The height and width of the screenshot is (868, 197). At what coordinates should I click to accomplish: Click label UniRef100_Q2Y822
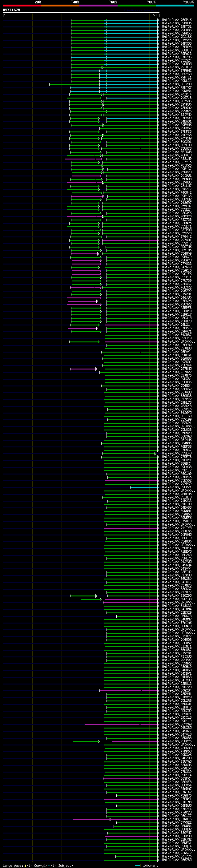click(177, 372)
